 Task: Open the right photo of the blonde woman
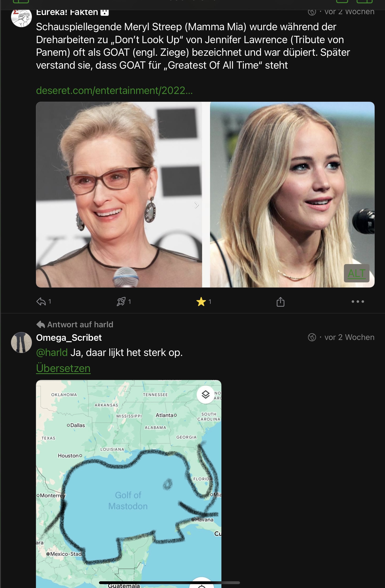tap(292, 195)
